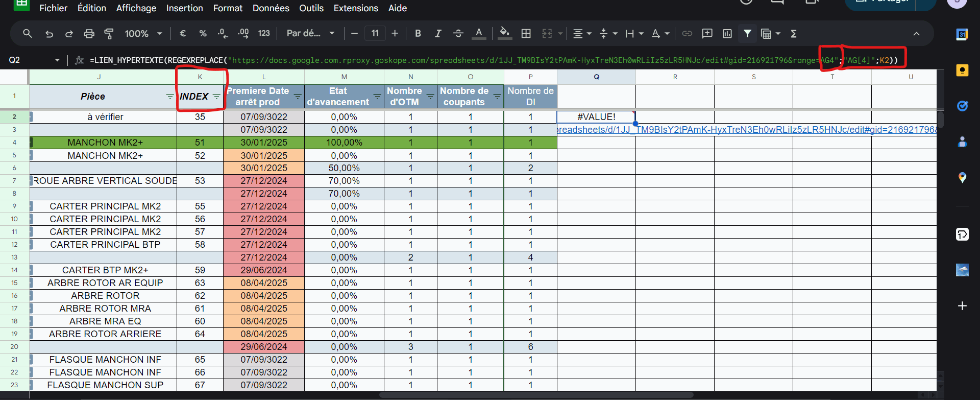Open the Insertion menu
This screenshot has width=980, height=400.
[184, 8]
